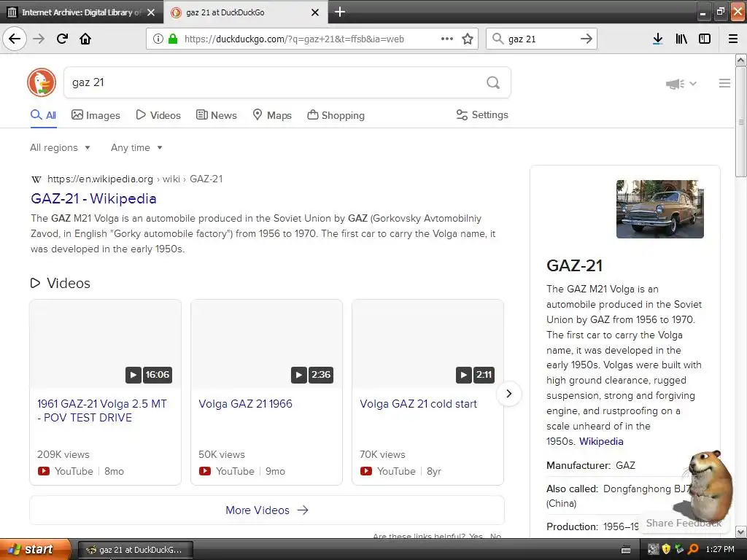
Task: Click the page vertical scrollbar thumb
Action: pyautogui.click(x=741, y=122)
